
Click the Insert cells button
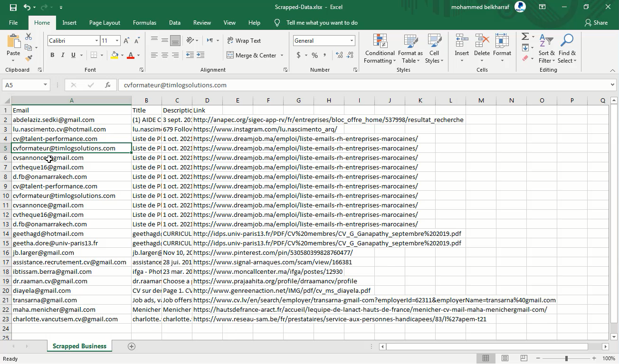coord(462,48)
